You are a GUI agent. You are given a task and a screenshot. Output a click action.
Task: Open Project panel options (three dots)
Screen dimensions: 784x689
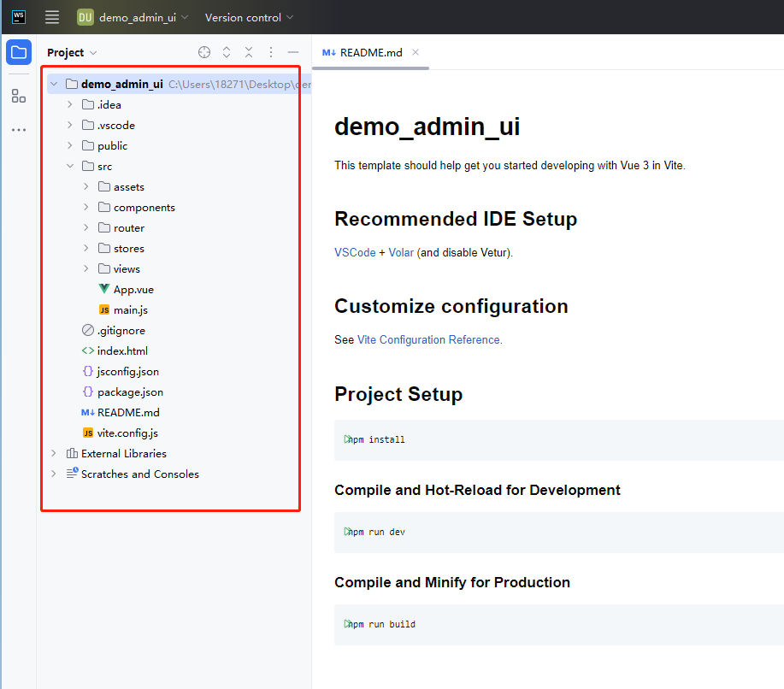coord(271,52)
